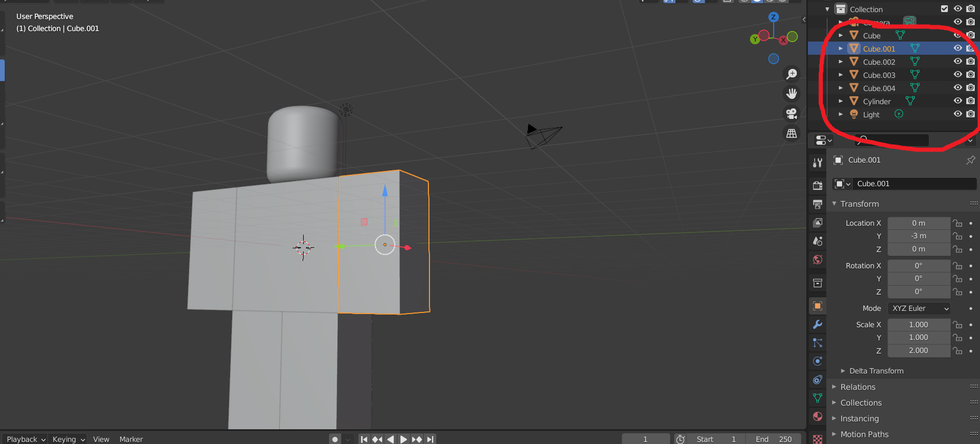
Task: Open the Scene properties tab
Action: coord(817,241)
